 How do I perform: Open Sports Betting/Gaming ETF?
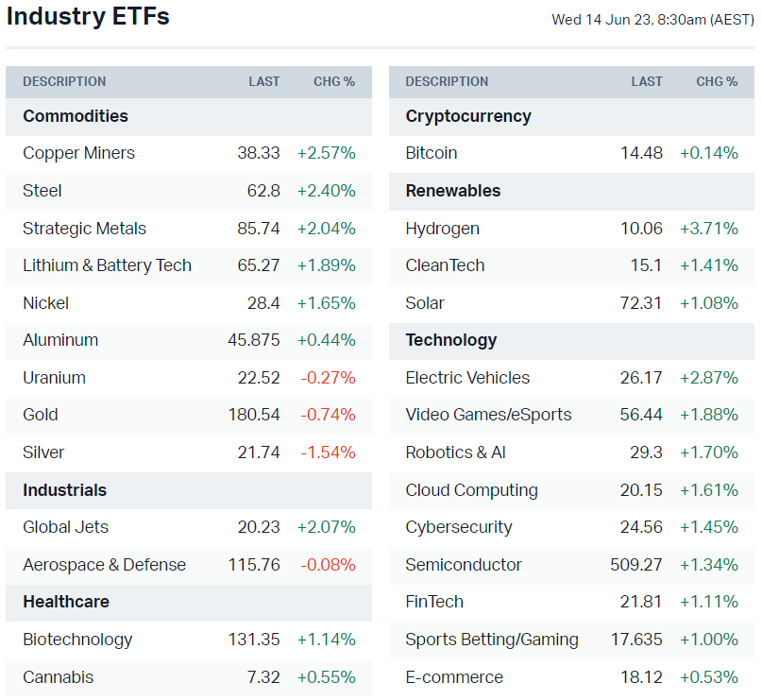(x=491, y=640)
